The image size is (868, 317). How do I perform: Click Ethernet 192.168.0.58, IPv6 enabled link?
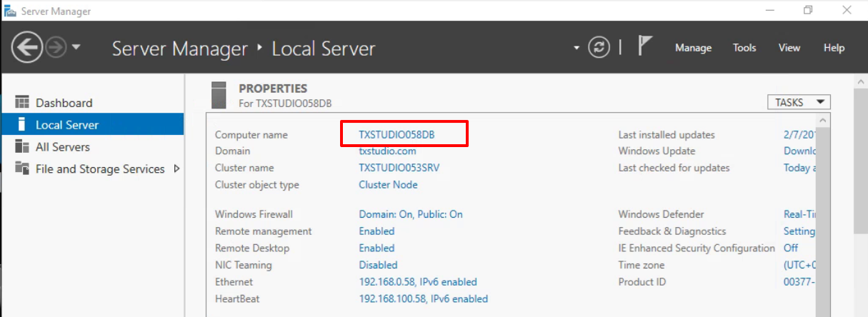click(418, 282)
